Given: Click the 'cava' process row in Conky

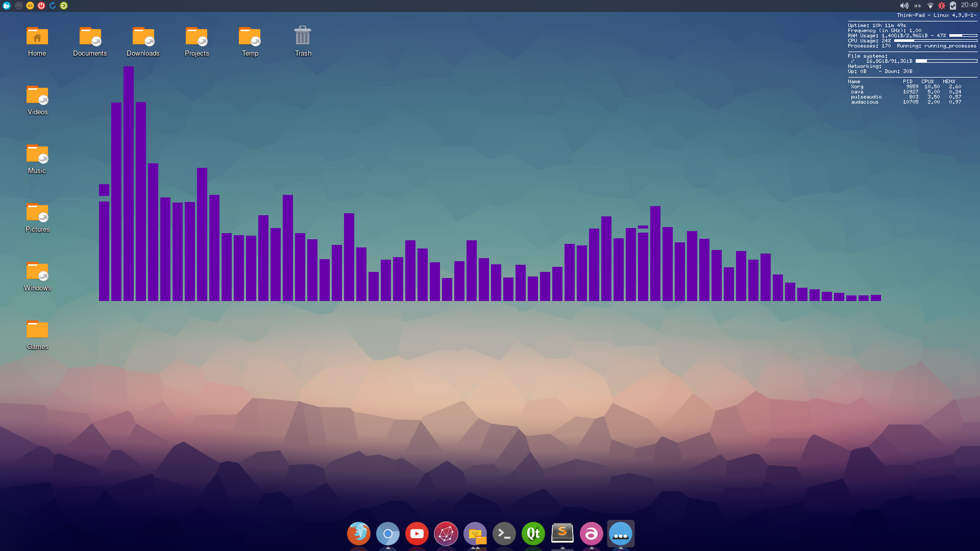Looking at the screenshot, I should click(x=906, y=92).
